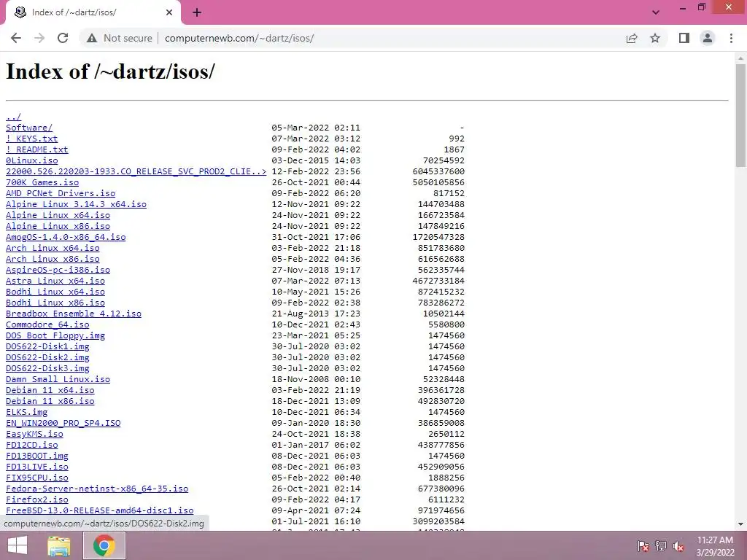Download Damn_Small_Linux.iso
Viewport: 747px width, 560px height.
58,379
